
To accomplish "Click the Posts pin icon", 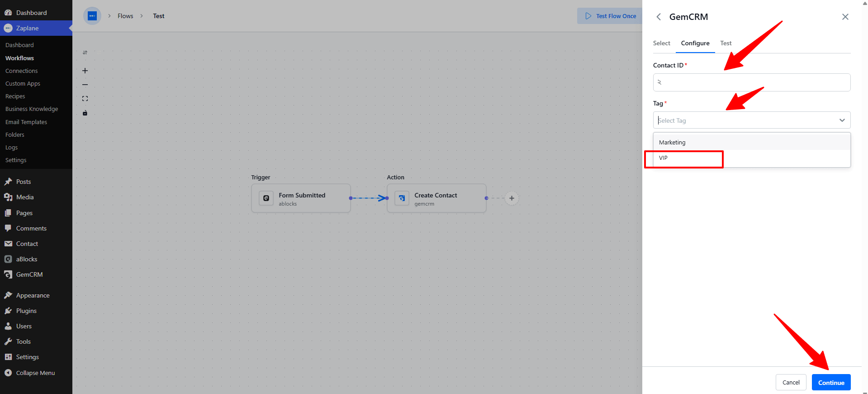I will click(x=8, y=182).
